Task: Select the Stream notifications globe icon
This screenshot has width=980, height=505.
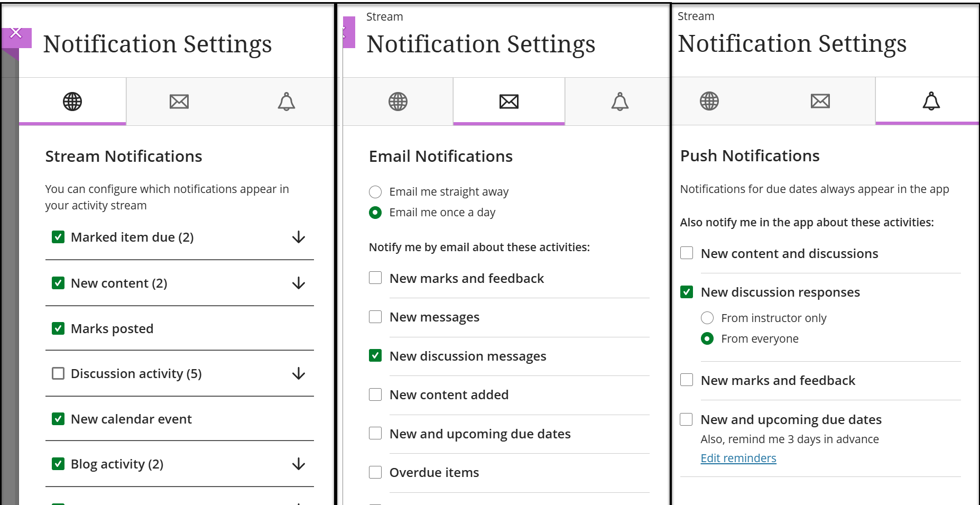Action: [x=72, y=101]
